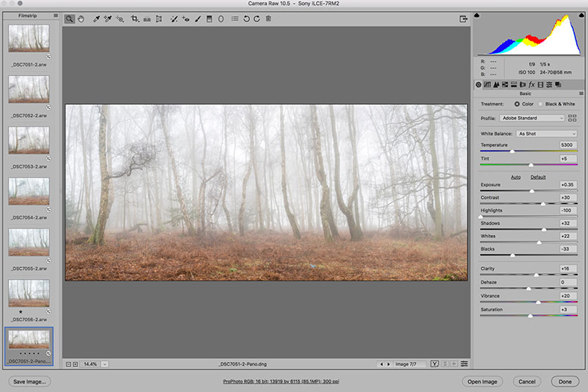Click the Default tone link

point(538,177)
